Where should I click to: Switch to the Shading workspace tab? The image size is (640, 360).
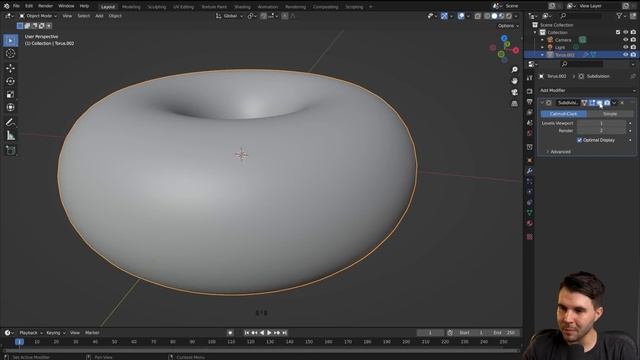242,7
